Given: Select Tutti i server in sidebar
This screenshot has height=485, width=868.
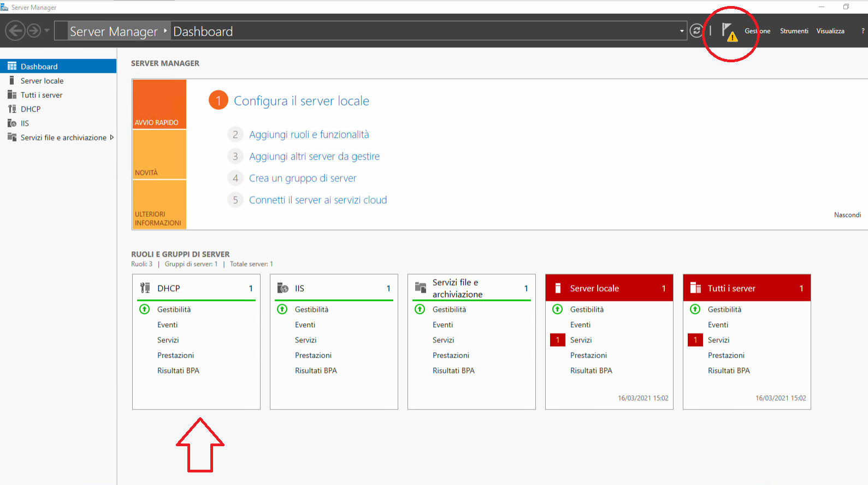Looking at the screenshot, I should [58, 94].
